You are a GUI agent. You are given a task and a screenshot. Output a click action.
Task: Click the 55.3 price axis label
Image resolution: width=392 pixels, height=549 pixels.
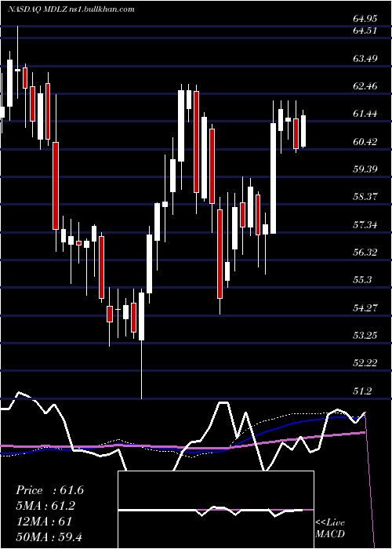coord(363,280)
